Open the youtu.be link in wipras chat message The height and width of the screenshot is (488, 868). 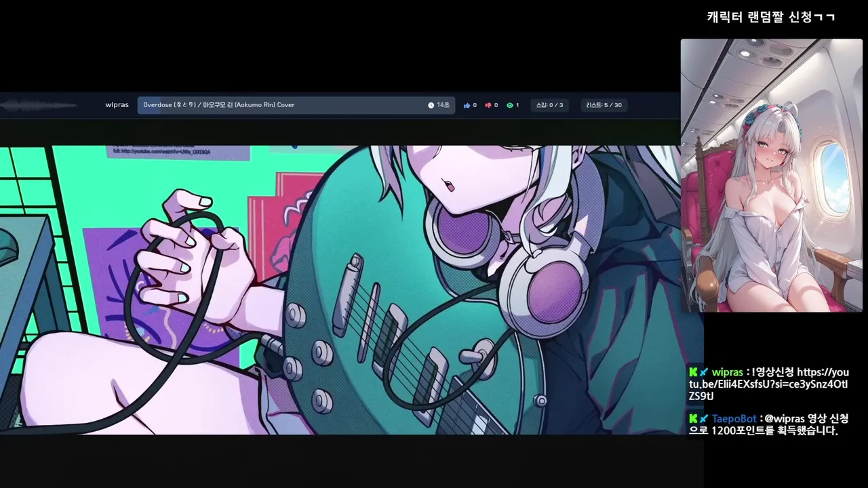768,384
